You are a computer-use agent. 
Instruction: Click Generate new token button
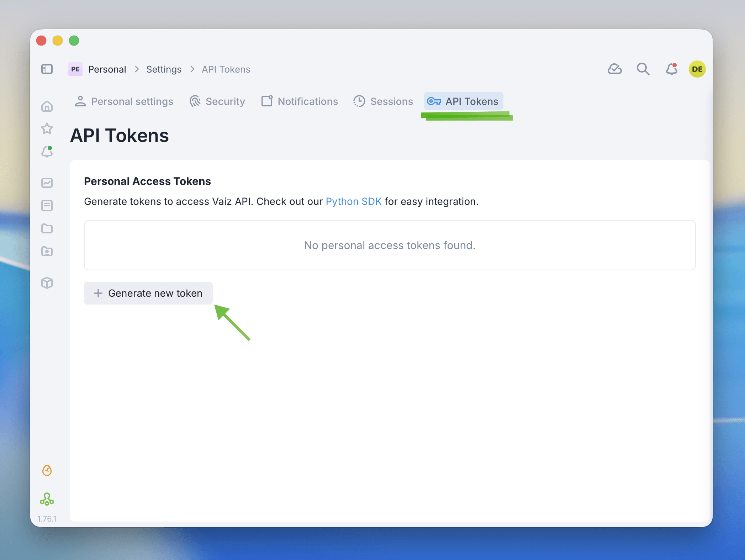tap(148, 293)
